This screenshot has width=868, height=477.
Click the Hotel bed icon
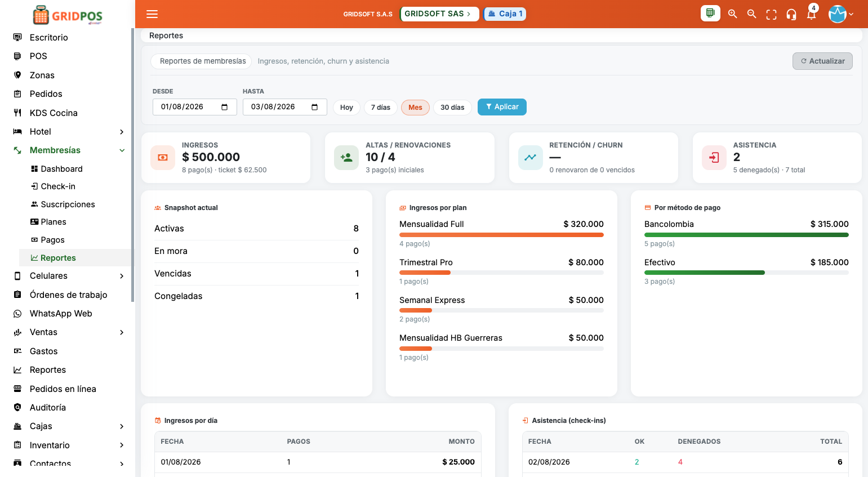click(17, 131)
